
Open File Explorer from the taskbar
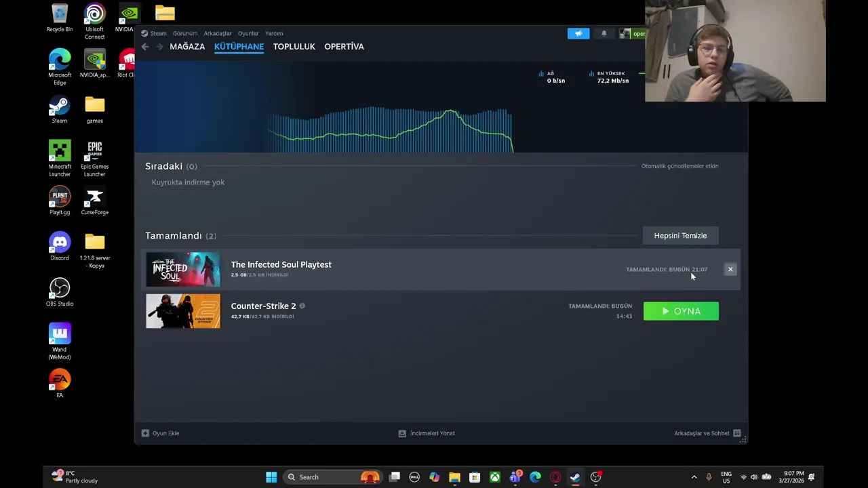pos(454,477)
